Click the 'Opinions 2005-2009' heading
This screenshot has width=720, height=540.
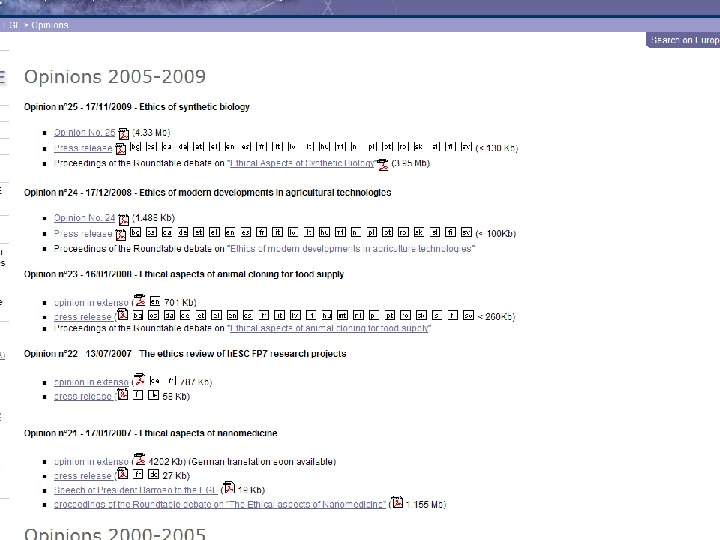coord(115,77)
